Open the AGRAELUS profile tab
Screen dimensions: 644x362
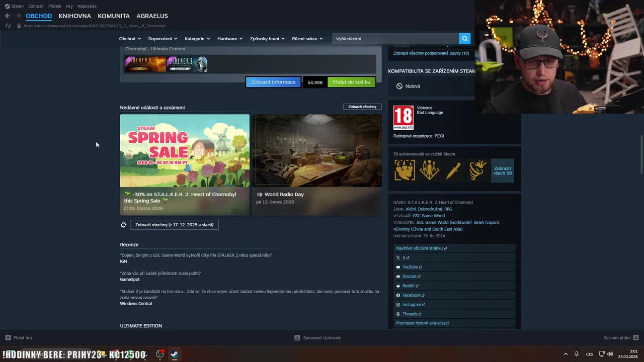(x=152, y=16)
